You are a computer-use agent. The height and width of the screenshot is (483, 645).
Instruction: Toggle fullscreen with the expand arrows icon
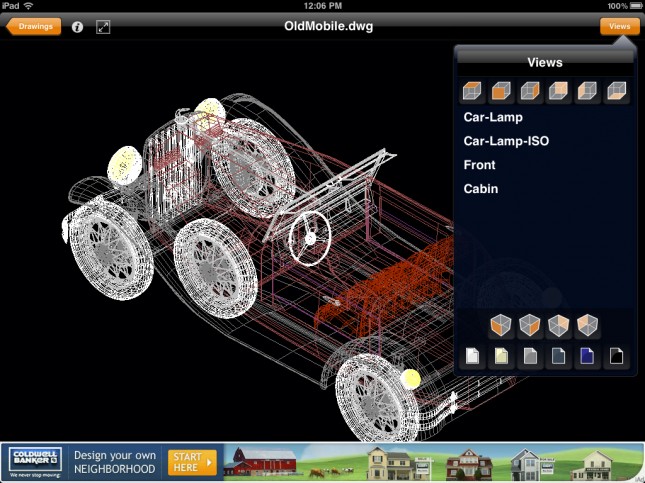pyautogui.click(x=103, y=27)
